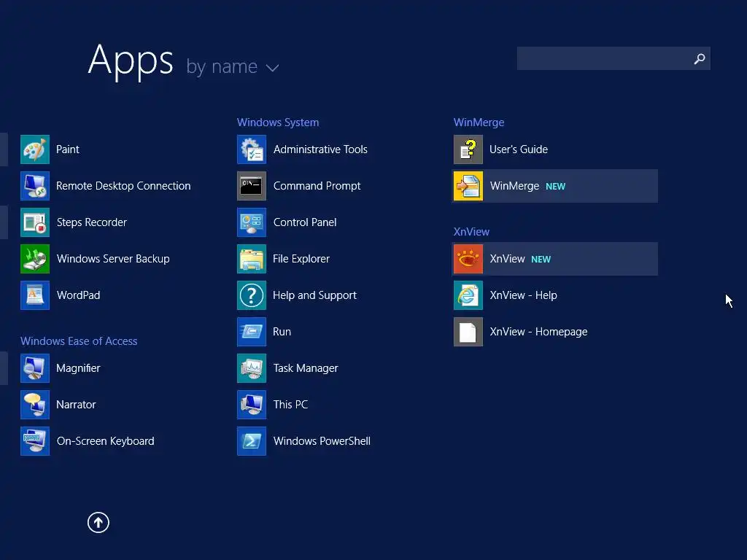Viewport: 747px width, 560px height.
Task: Select the 'File Explorer' label
Action: point(301,259)
